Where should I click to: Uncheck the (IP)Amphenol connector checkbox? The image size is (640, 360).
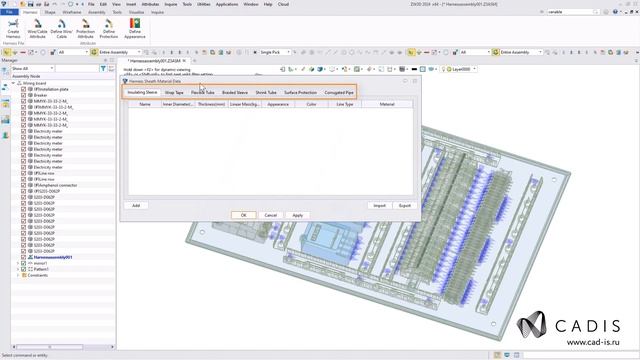point(23,185)
